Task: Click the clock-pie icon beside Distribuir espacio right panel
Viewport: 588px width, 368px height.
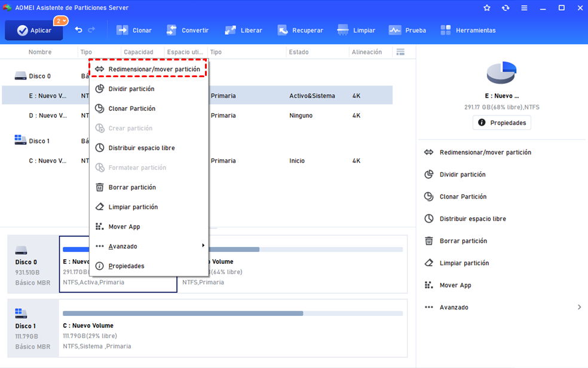Action: (428, 218)
